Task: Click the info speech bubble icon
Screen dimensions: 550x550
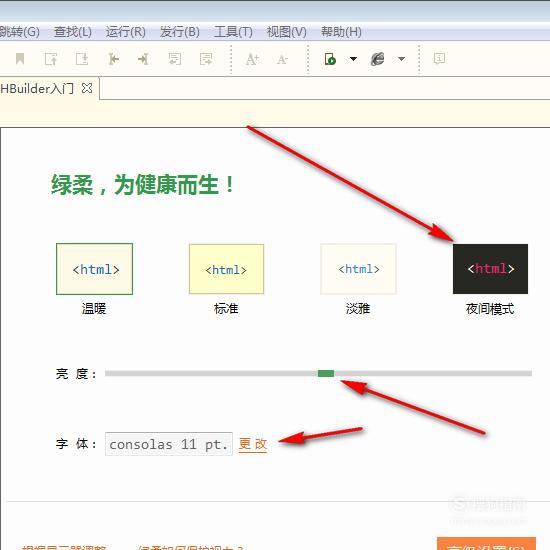Action: coord(439,58)
